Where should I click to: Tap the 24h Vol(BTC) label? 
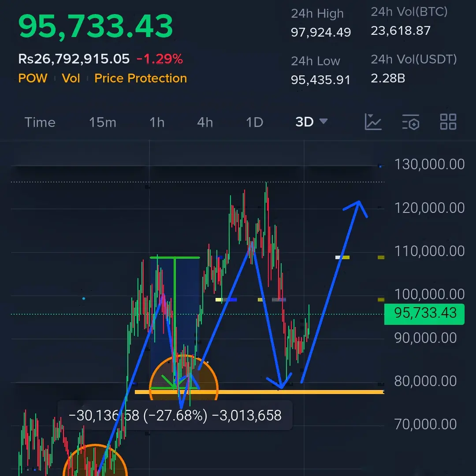(x=409, y=12)
